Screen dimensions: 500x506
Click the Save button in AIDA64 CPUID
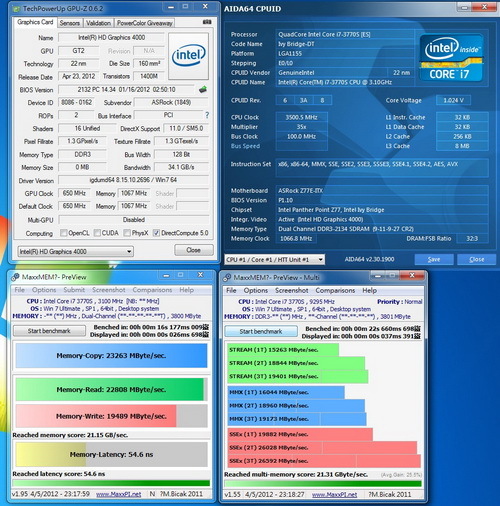[434, 259]
